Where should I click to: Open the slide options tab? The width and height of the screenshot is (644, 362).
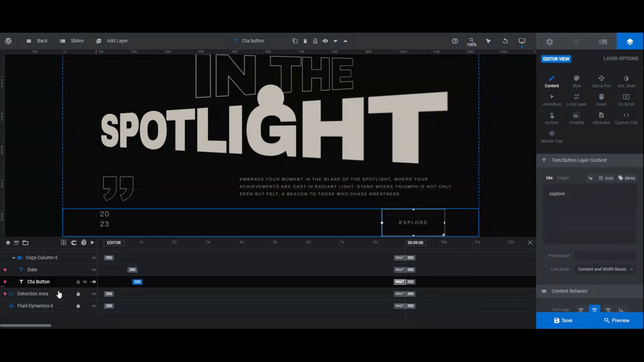coord(603,42)
